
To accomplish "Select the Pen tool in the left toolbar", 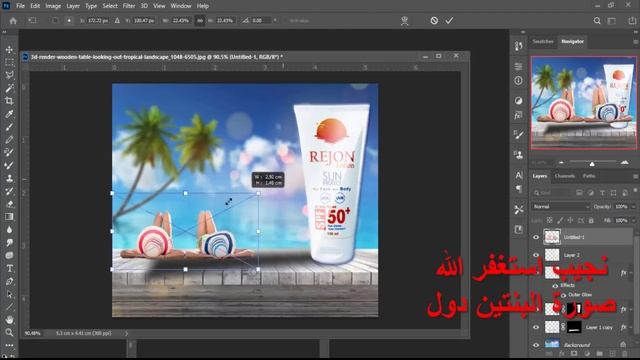I will (9, 281).
